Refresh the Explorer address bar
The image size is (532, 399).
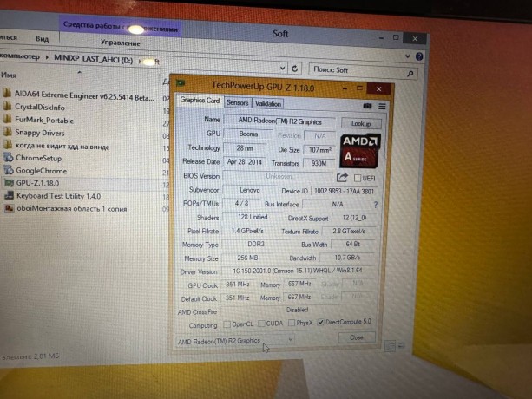point(294,69)
